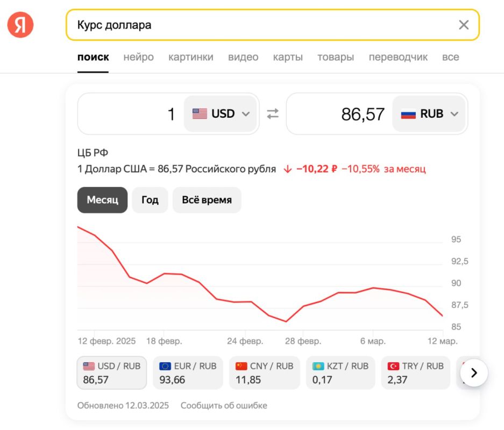The width and height of the screenshot is (504, 430).
Task: Select the CNY / RUB currency chip
Action: [x=264, y=372]
